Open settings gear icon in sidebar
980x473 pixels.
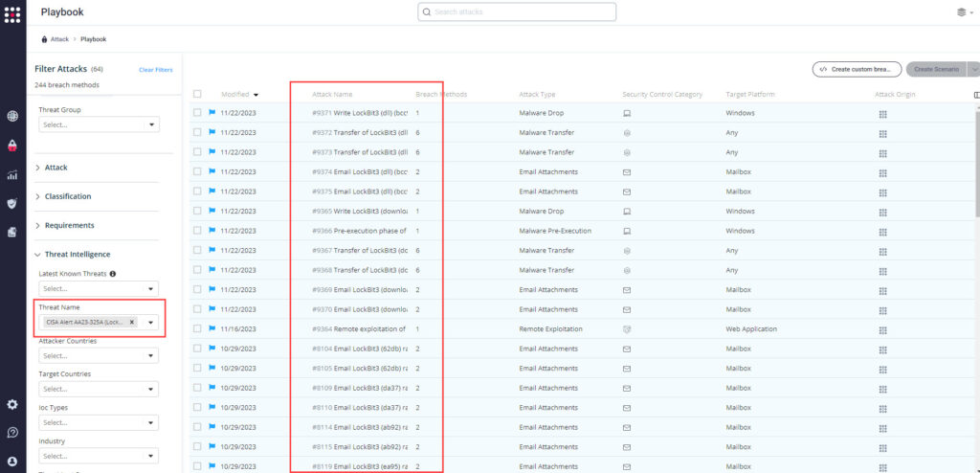click(12, 405)
